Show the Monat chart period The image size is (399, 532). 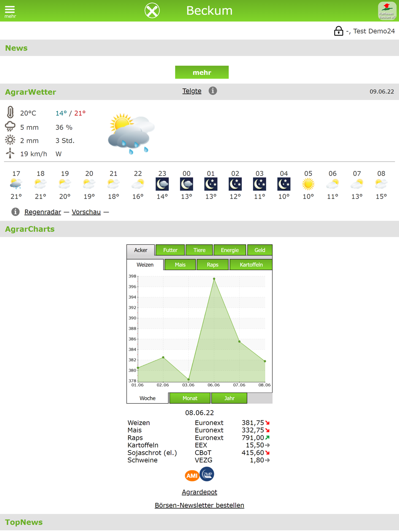(190, 398)
